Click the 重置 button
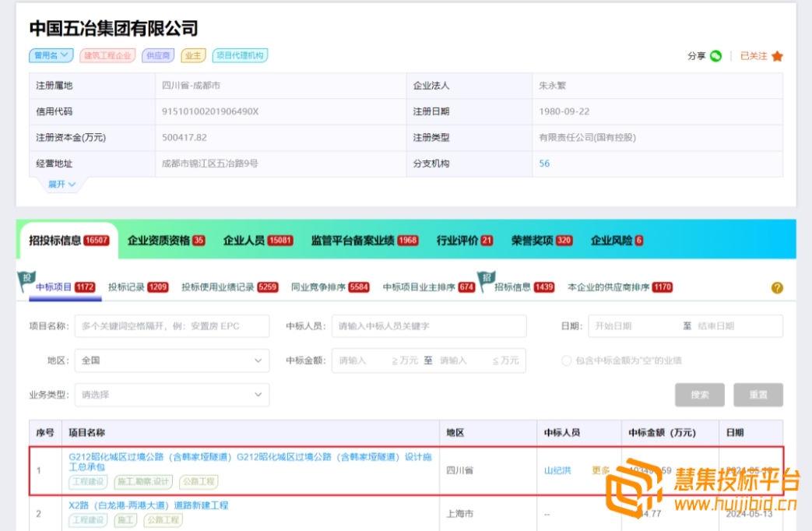This screenshot has height=531, width=812. [x=758, y=395]
